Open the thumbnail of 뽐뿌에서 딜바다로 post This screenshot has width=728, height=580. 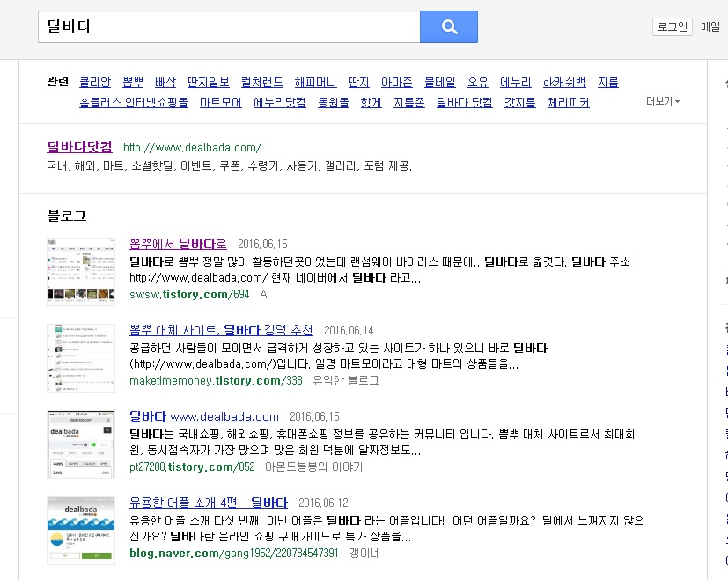81,271
